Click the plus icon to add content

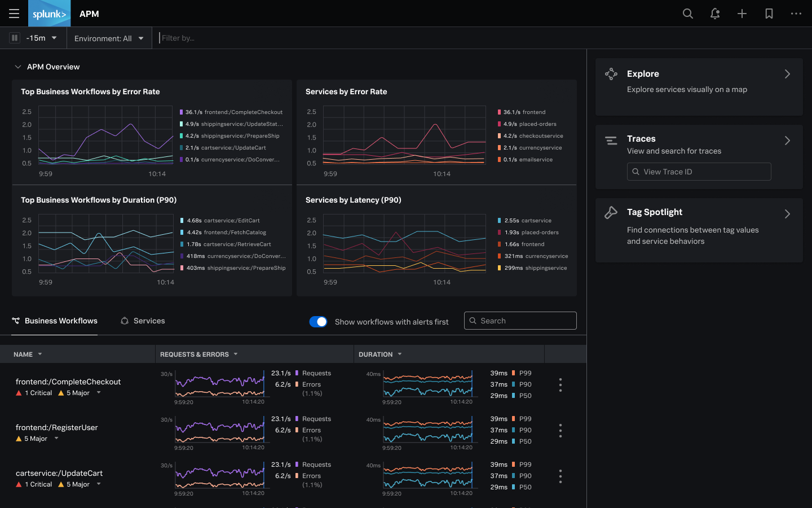742,13
